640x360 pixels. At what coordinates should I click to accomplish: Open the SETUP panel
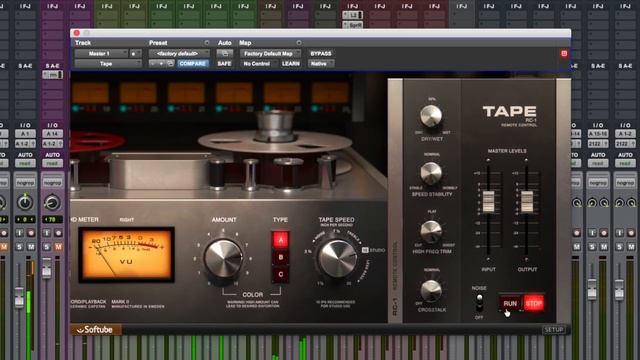(x=553, y=329)
